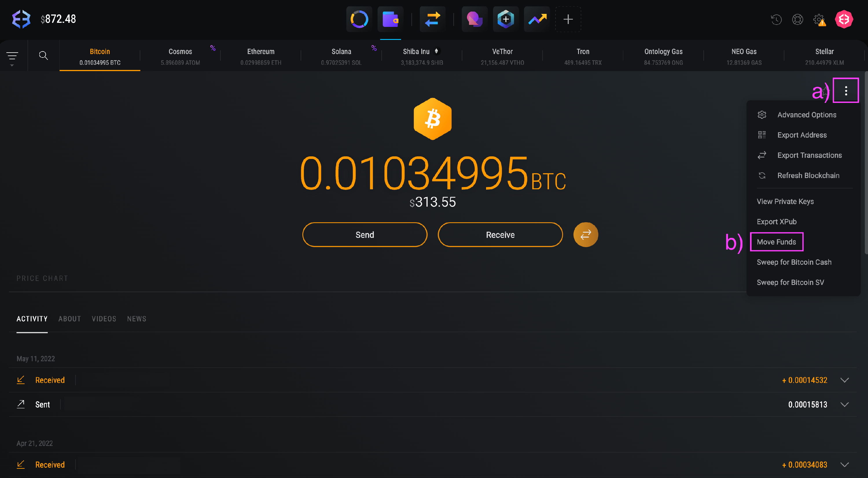Click the Receive button
The height and width of the screenshot is (478, 868).
click(500, 235)
